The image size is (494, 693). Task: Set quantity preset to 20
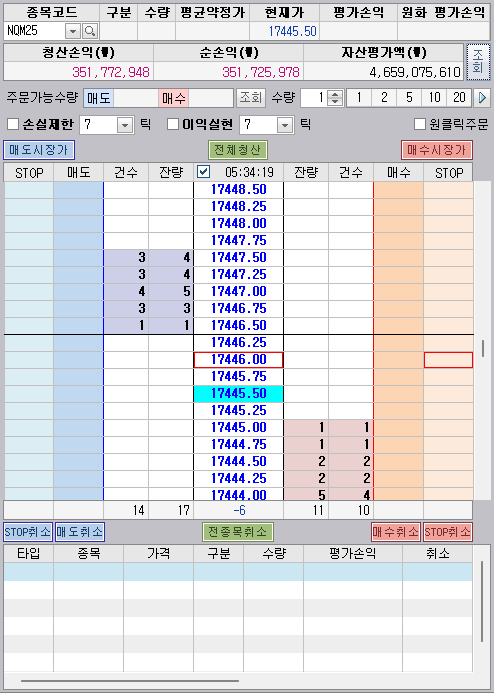(459, 97)
